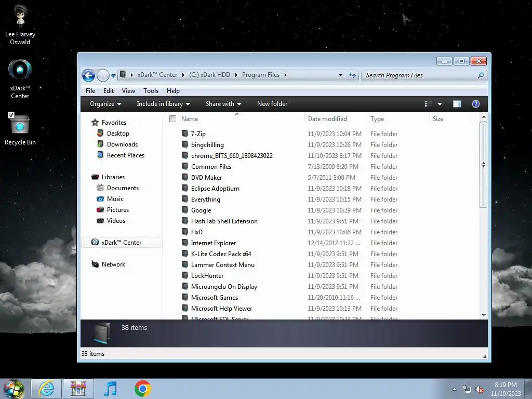Sort by the Type column header
This screenshot has height=399, width=532.
click(397, 119)
